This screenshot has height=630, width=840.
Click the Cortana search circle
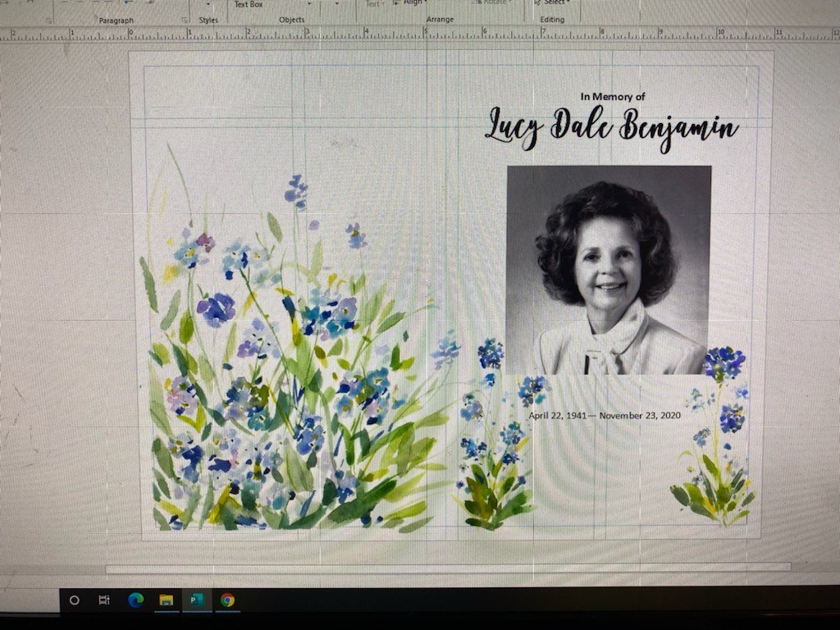click(74, 600)
